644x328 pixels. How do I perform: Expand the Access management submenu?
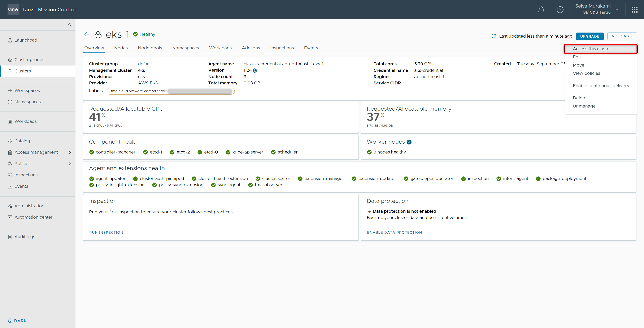[x=70, y=152]
